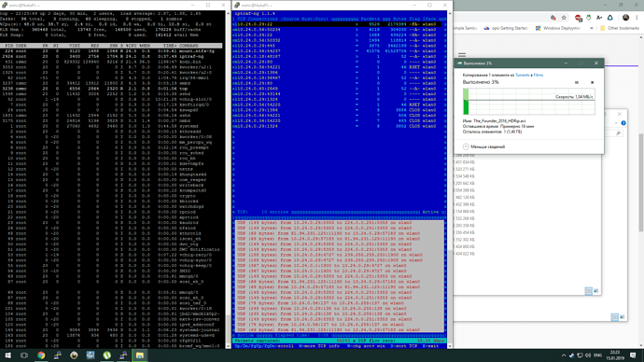Switch the ENG input language indicator
The height and width of the screenshot is (362, 644).
coord(598,355)
